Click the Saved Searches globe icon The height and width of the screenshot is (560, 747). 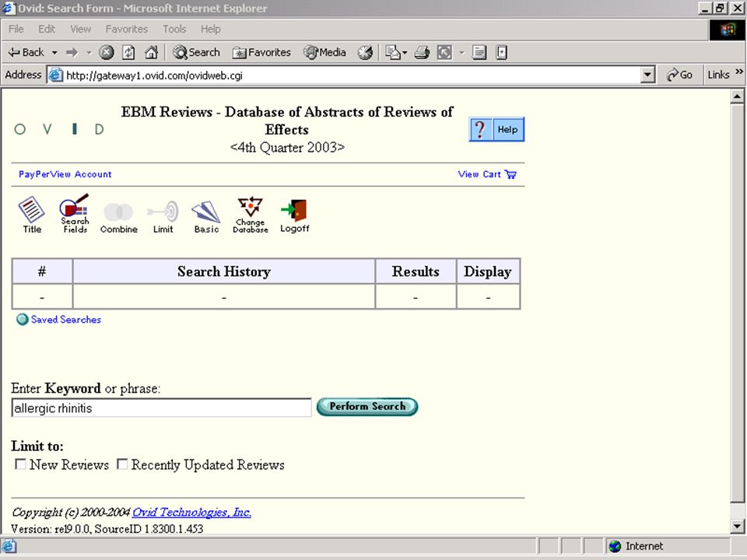pyautogui.click(x=22, y=320)
